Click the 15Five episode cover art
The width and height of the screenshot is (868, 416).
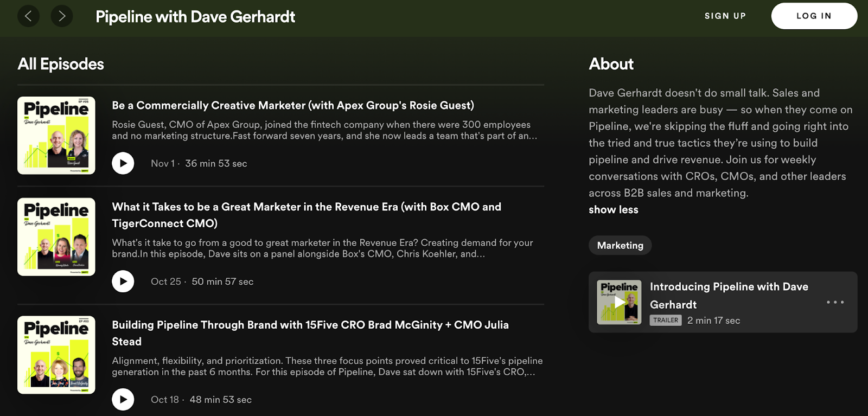click(x=56, y=355)
